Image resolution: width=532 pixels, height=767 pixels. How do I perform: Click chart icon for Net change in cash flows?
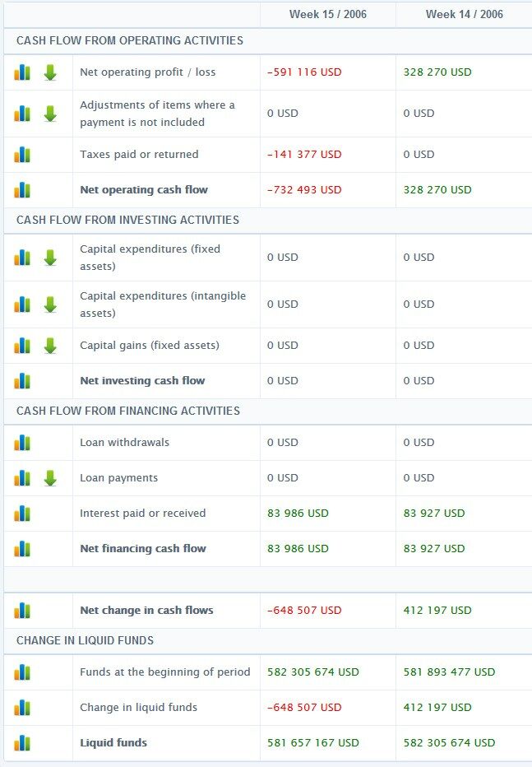pyautogui.click(x=22, y=611)
